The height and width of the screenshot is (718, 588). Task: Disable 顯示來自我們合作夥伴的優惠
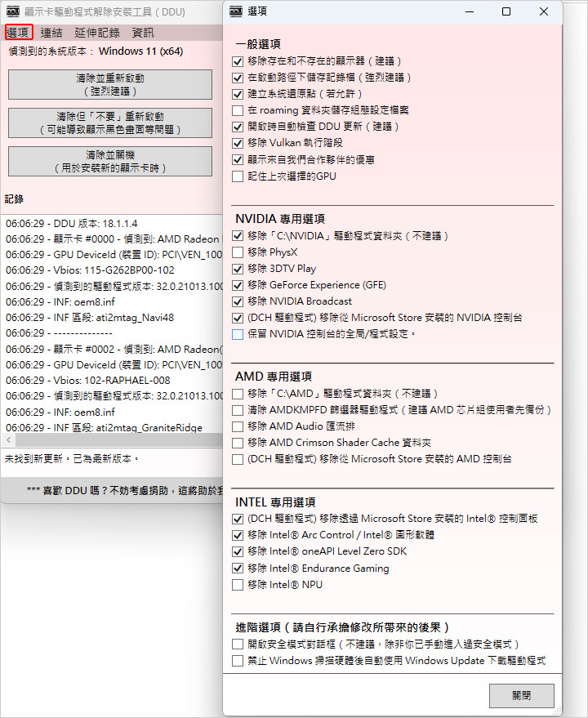[x=237, y=160]
